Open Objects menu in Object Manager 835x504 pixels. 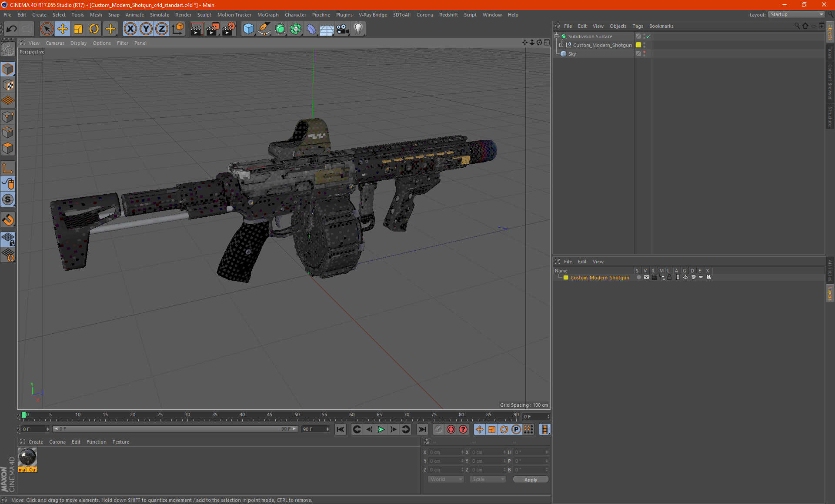pos(618,26)
